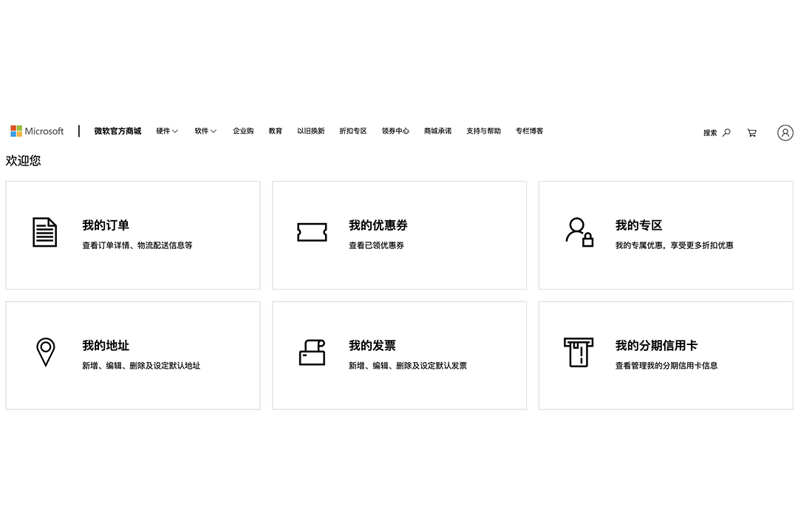This screenshot has width=798, height=532.
Task: Click 查看已领优惠券 under 我的优惠券
Action: [x=376, y=244]
